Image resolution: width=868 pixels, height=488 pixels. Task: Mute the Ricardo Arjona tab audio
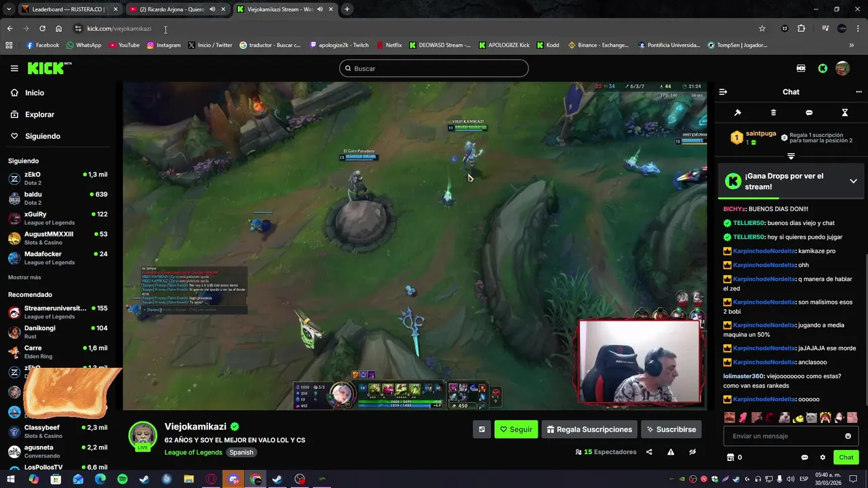coord(212,9)
